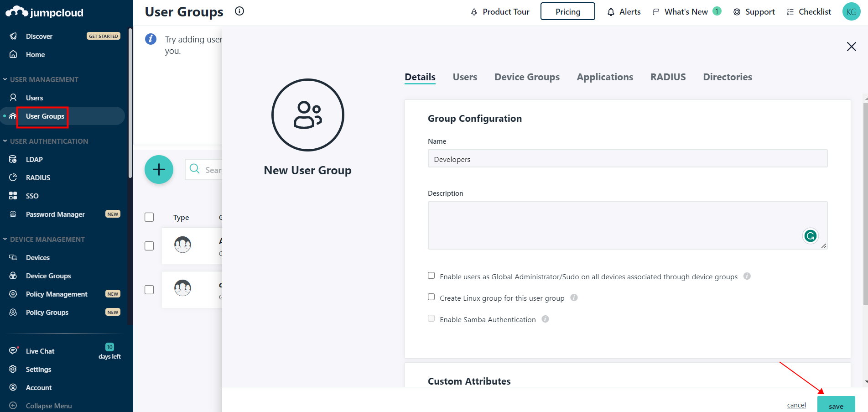This screenshot has height=412, width=868.
Task: Toggle the select-all groups checkbox
Action: click(149, 217)
